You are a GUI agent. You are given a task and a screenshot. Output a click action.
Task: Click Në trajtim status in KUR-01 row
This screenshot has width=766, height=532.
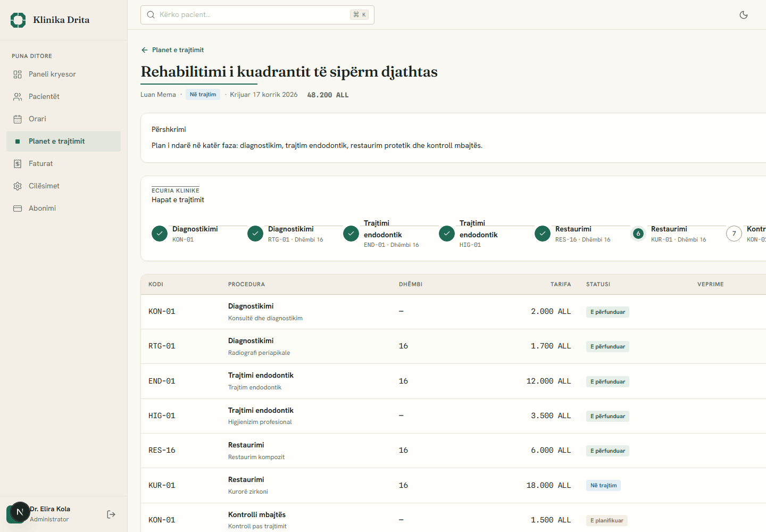coord(603,486)
